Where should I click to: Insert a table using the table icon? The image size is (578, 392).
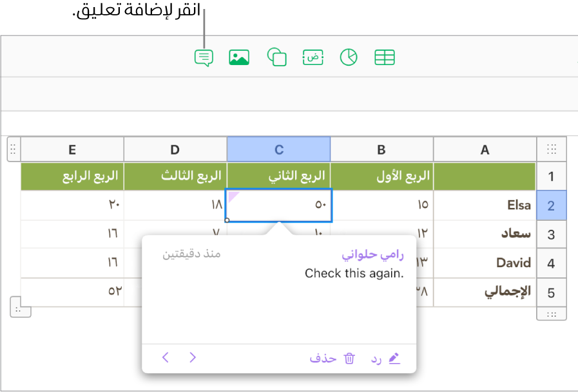pyautogui.click(x=385, y=57)
